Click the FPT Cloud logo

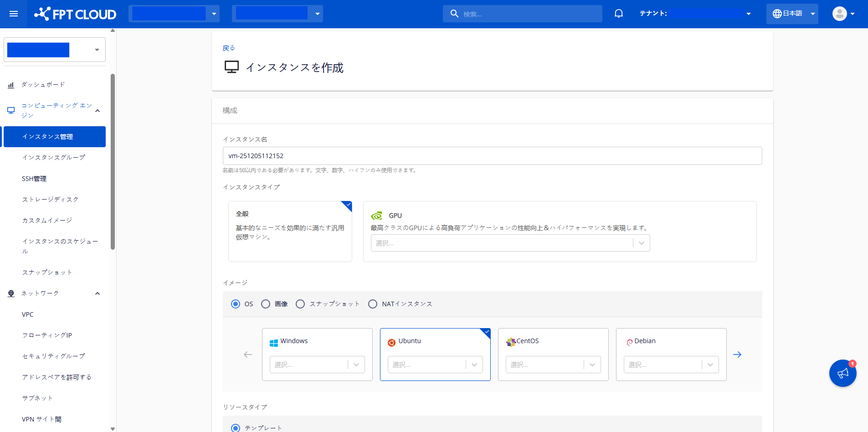76,14
